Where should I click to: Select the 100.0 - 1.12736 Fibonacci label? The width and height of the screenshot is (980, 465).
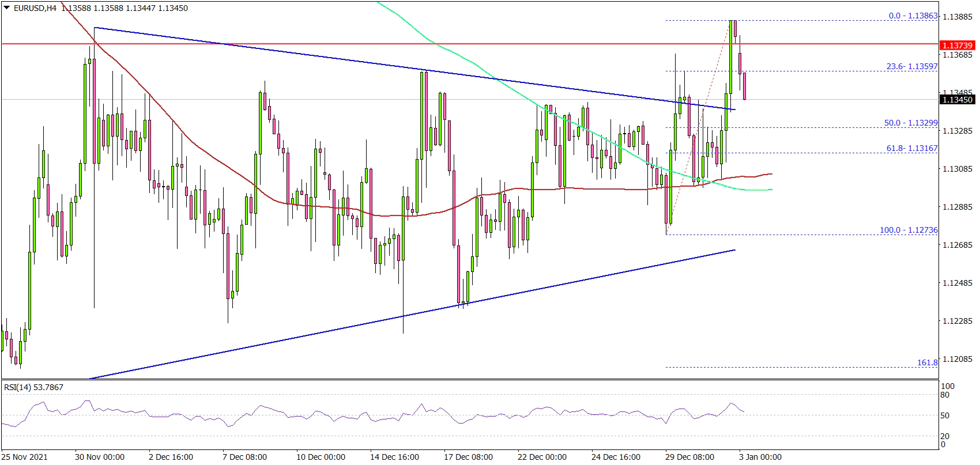(x=909, y=230)
